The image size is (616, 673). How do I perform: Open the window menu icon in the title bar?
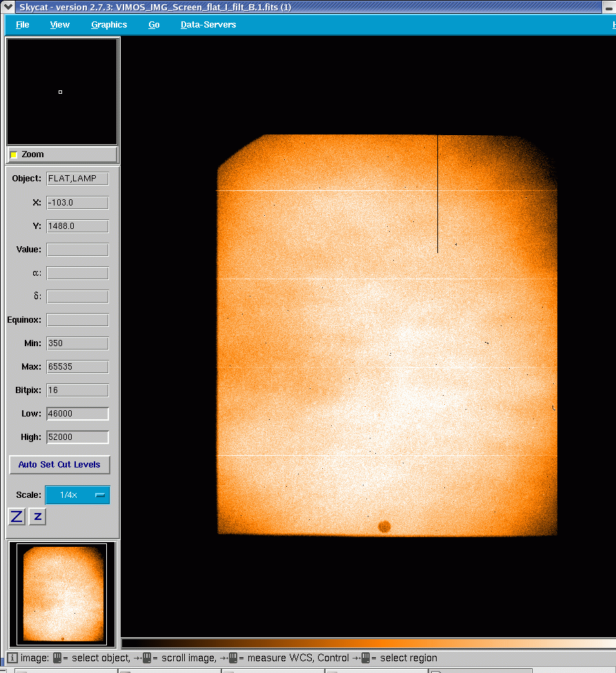(x=8, y=7)
